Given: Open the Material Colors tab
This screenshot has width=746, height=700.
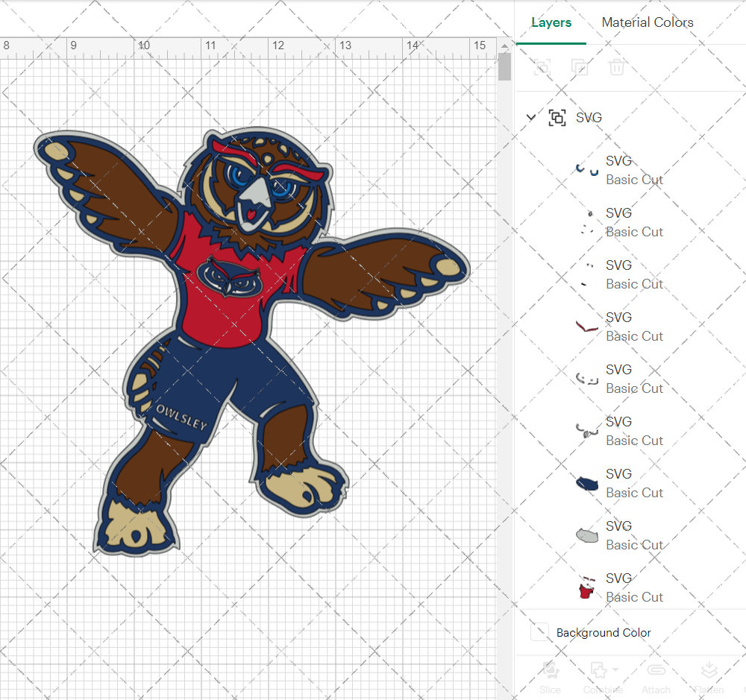Looking at the screenshot, I should point(647,22).
